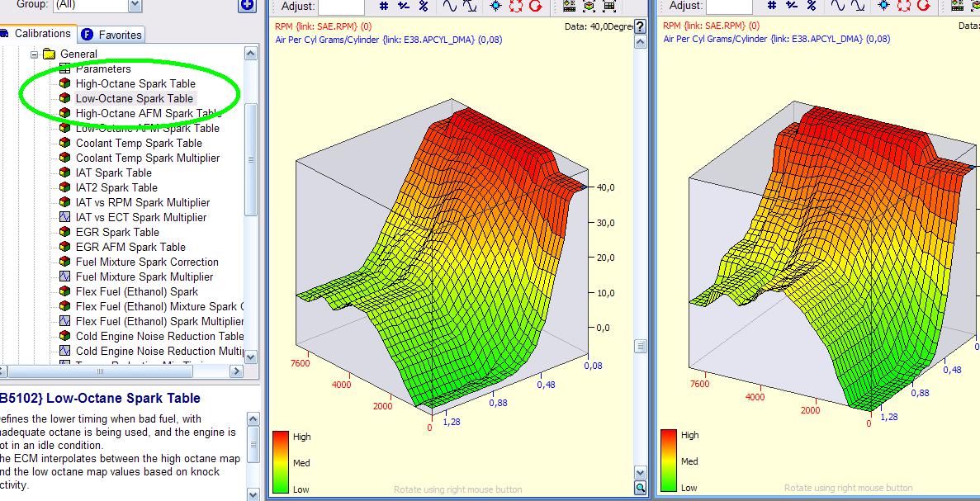Click the plain sine-wave icon in left chart toolbar
This screenshot has width=980, height=501.
450,6
